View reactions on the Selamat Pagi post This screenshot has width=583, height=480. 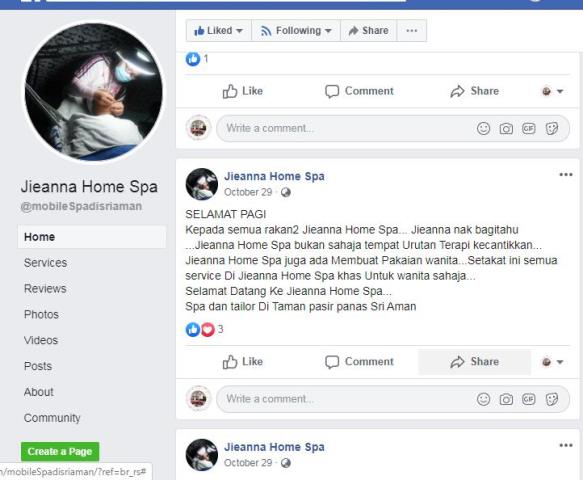(204, 329)
